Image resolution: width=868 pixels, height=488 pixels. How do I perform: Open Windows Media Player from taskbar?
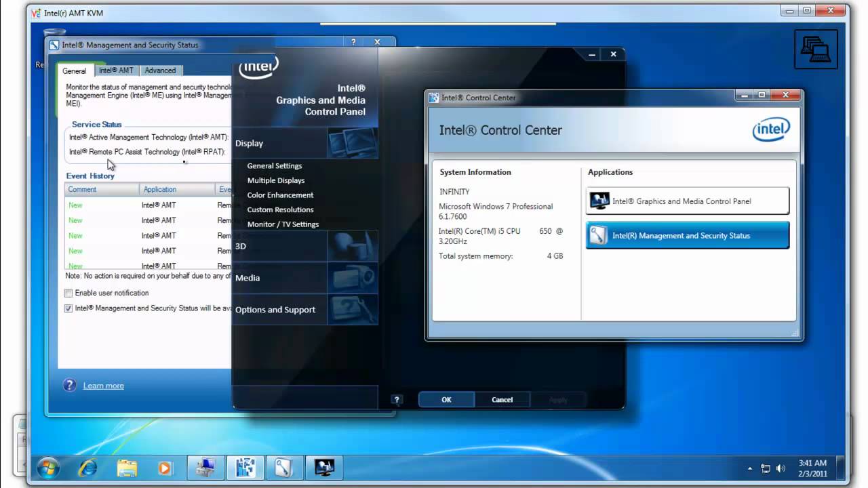tap(165, 468)
